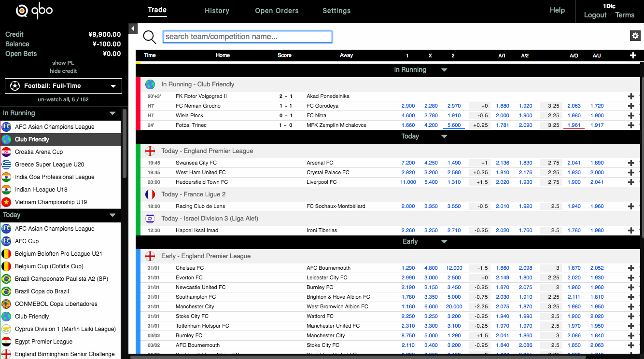Open the Open Orders tab
Screen dimensions: 644x359
[x=277, y=11]
